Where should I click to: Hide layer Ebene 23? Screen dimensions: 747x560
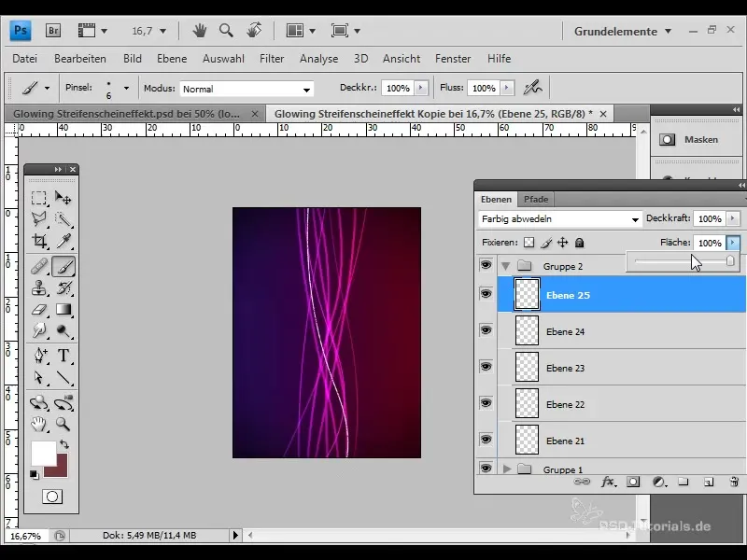click(x=486, y=366)
